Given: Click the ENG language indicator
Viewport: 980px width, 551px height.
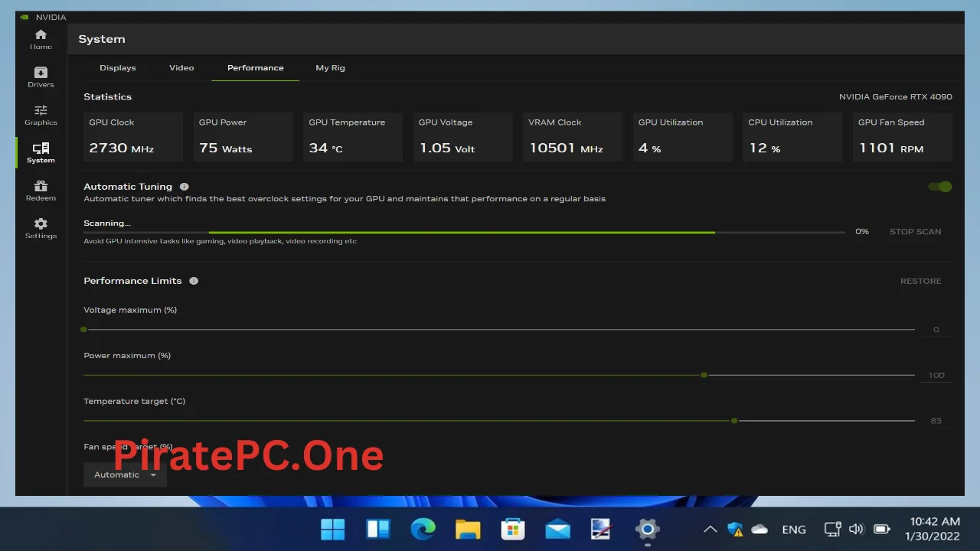Looking at the screenshot, I should 794,530.
